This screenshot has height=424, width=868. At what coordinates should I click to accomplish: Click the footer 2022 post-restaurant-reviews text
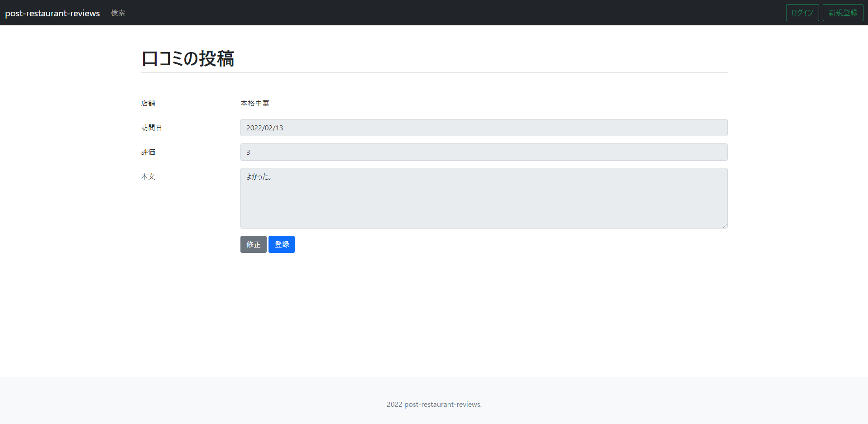pyautogui.click(x=434, y=404)
